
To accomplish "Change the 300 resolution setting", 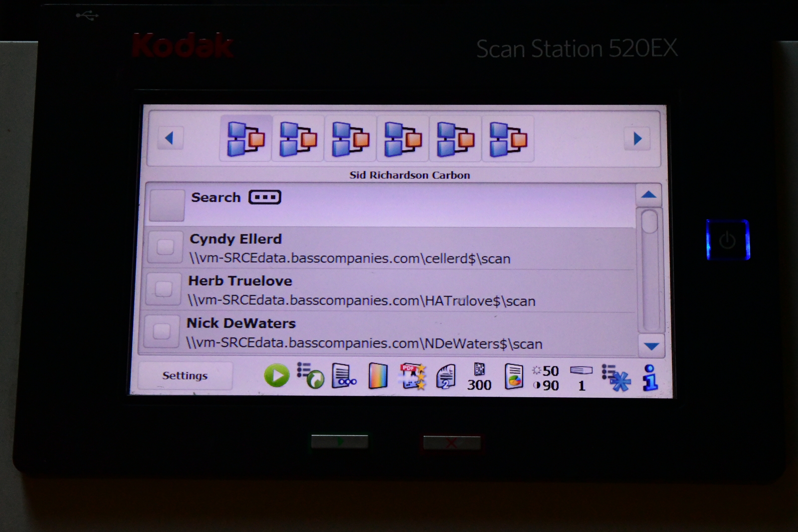I will pyautogui.click(x=479, y=377).
